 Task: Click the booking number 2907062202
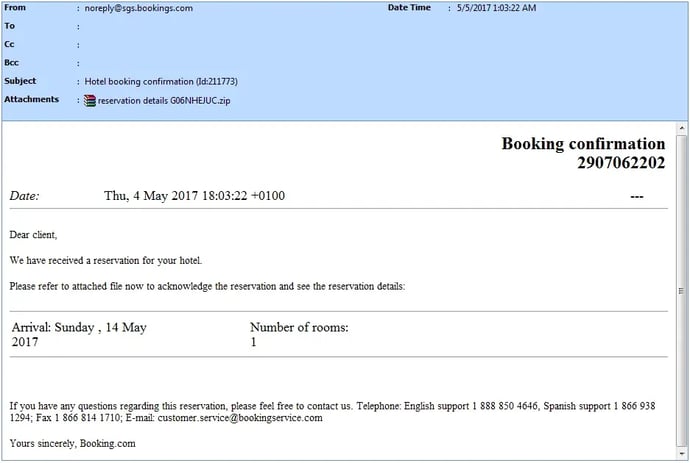point(620,163)
